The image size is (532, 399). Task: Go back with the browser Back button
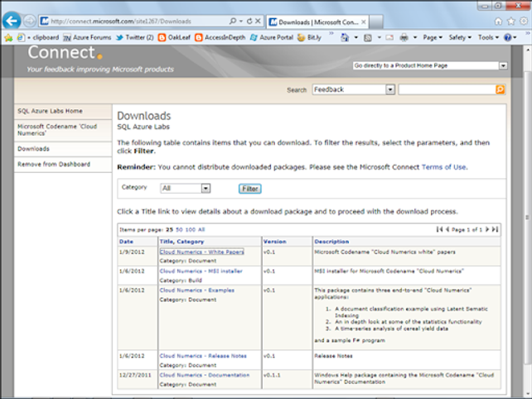point(12,21)
